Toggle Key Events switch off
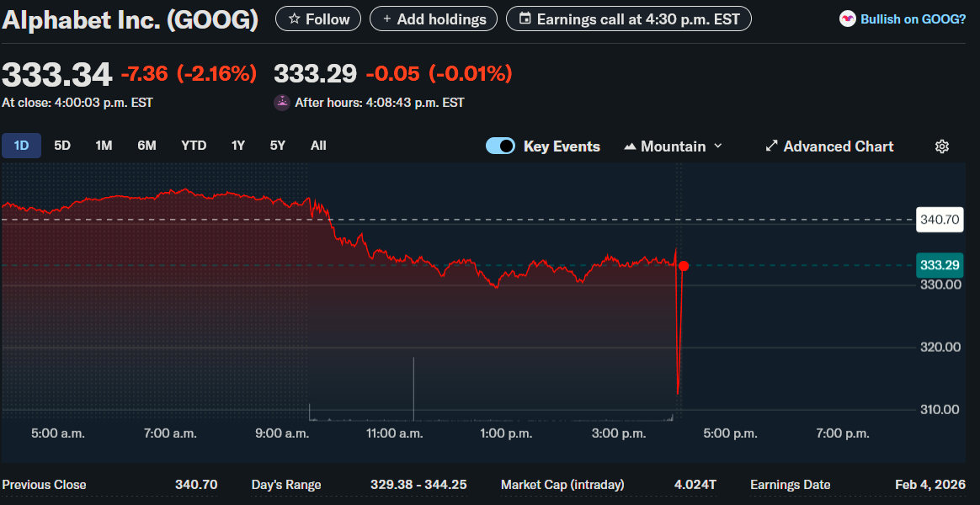Screen dimensions: 980x505 click(500, 146)
